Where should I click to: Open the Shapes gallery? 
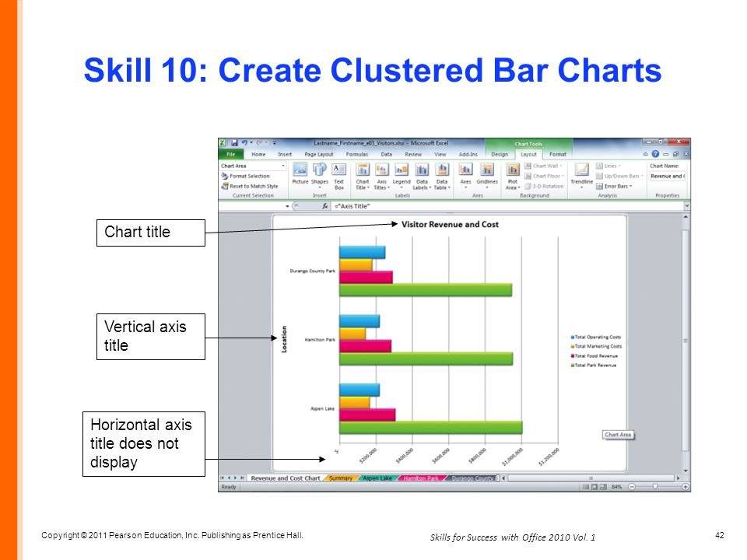320,175
